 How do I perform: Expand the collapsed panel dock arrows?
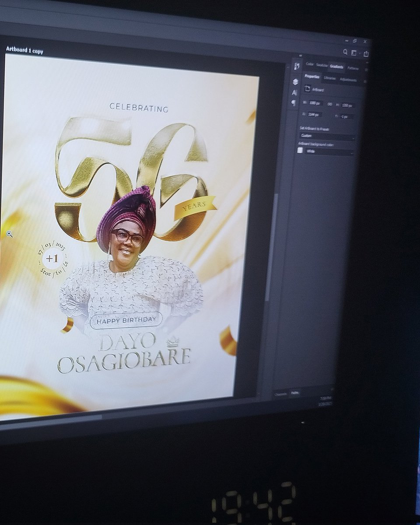(x=301, y=56)
